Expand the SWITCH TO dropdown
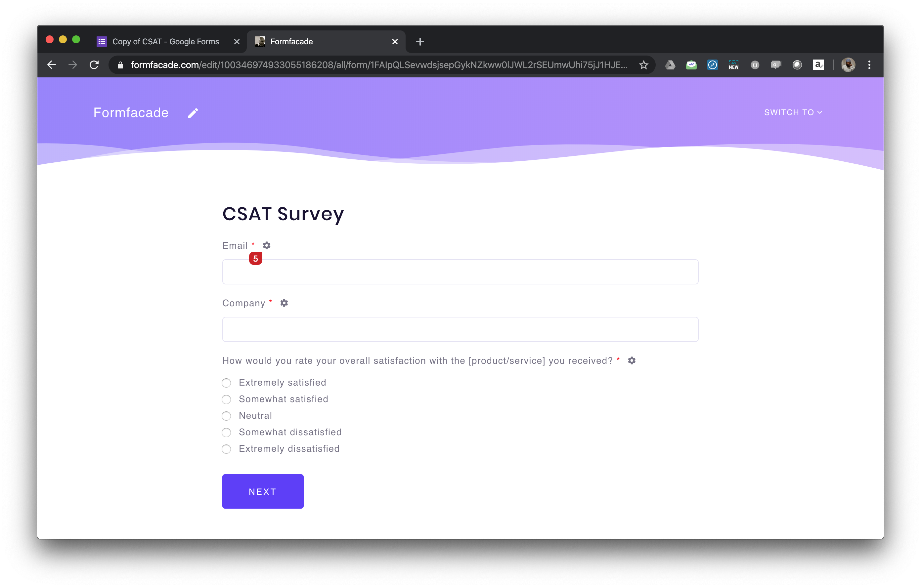The width and height of the screenshot is (921, 588). 793,112
